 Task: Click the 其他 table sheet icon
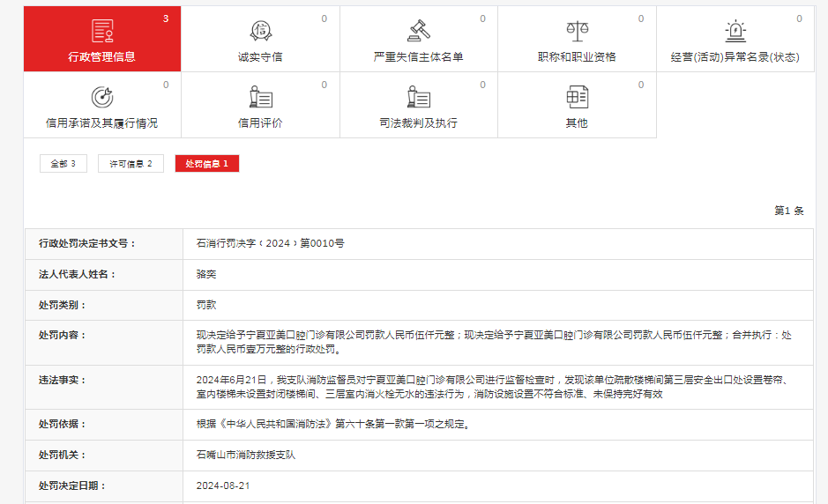[x=578, y=97]
